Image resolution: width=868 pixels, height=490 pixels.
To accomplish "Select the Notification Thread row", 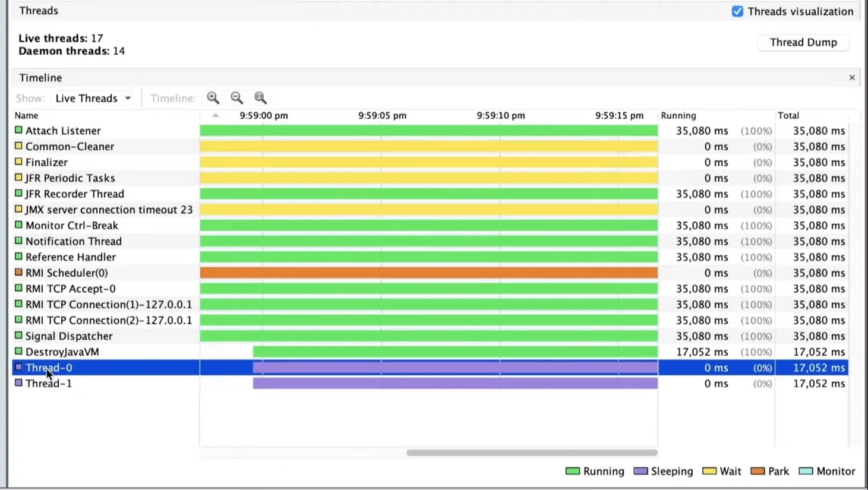I will [430, 241].
